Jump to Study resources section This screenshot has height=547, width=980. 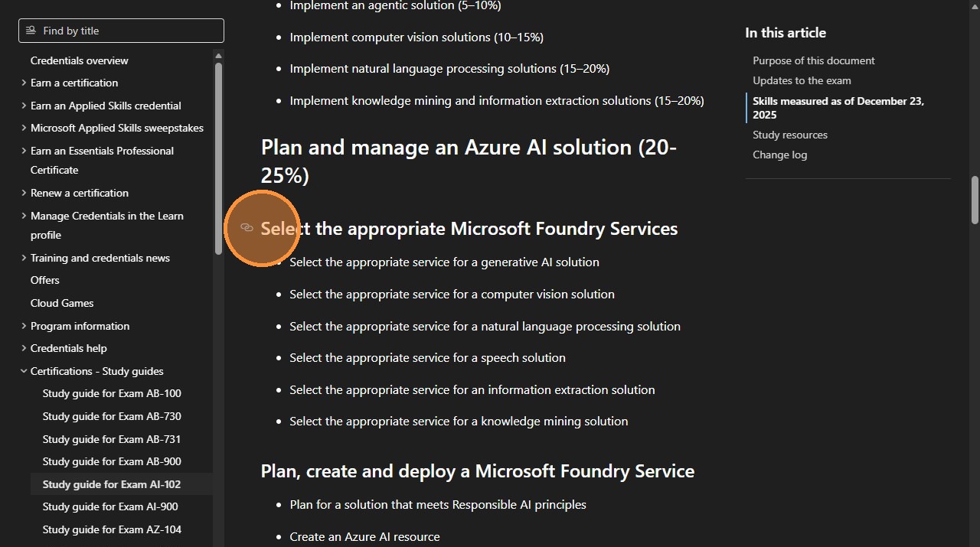[x=789, y=135]
